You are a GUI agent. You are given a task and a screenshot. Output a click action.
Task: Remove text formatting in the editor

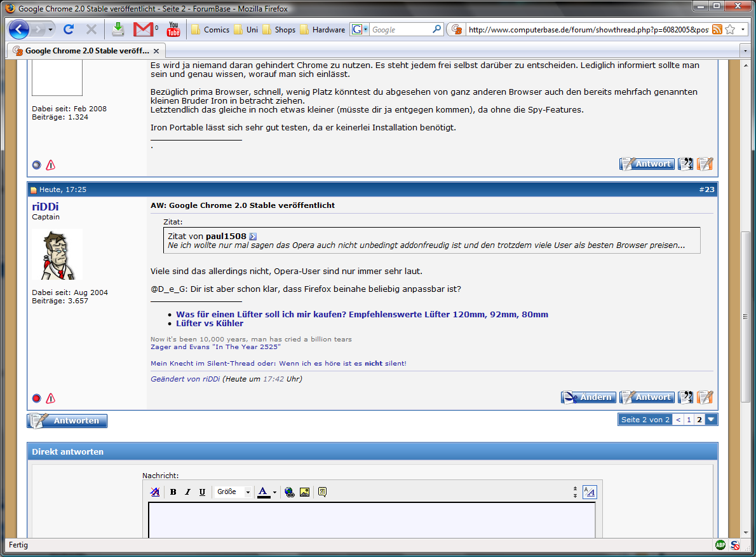155,492
